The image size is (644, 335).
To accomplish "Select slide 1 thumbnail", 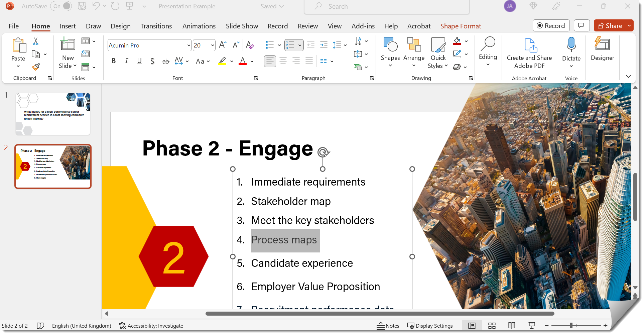I will pyautogui.click(x=52, y=114).
